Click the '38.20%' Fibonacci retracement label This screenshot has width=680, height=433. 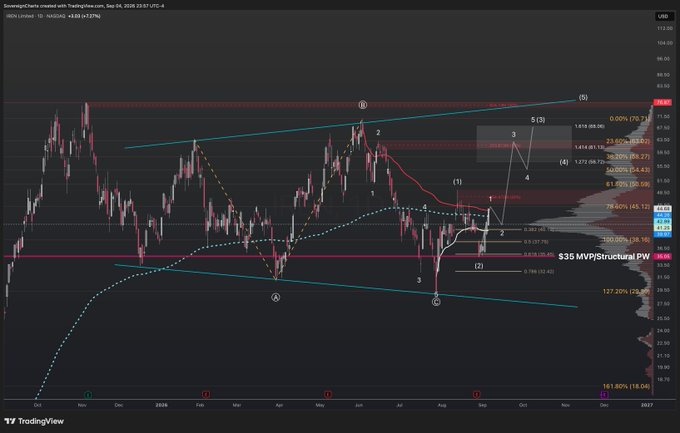point(628,156)
